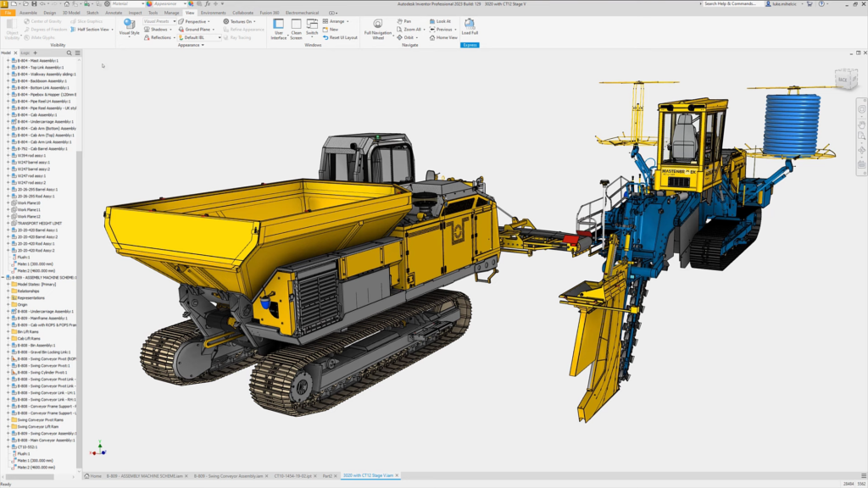Open the Visual Style options
Viewport: 868px width, 488px height.
pyautogui.click(x=129, y=27)
